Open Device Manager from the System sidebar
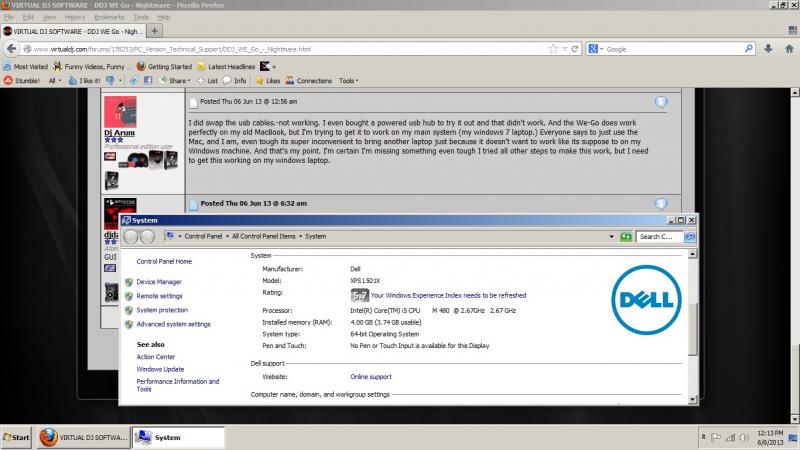This screenshot has height=450, width=800. [x=159, y=282]
